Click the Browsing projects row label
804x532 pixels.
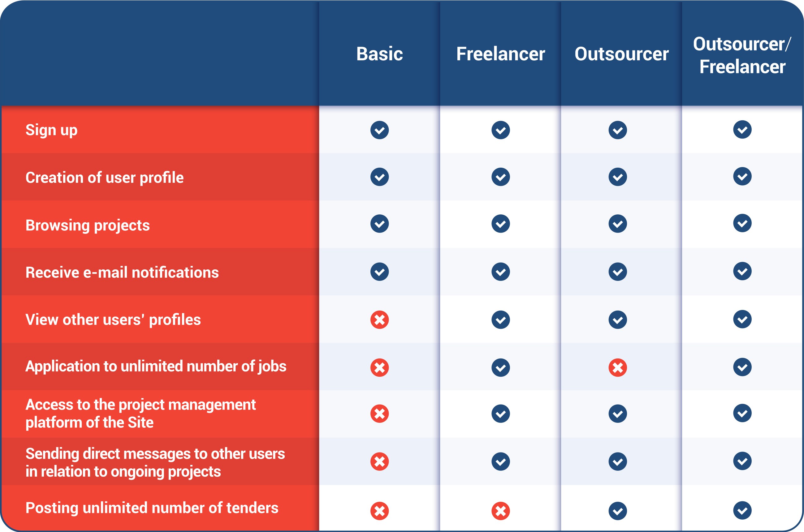coord(88,225)
